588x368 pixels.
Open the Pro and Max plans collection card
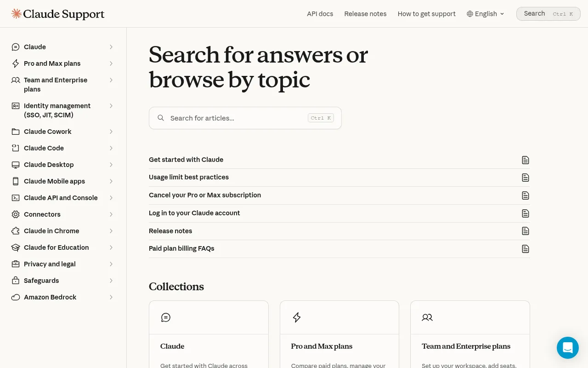point(339,334)
